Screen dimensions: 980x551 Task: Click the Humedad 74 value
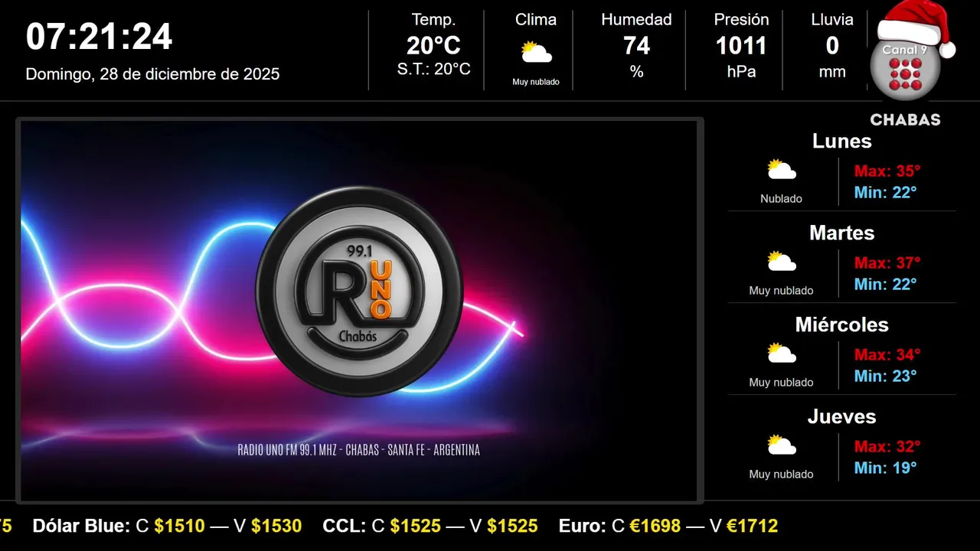[x=636, y=46]
